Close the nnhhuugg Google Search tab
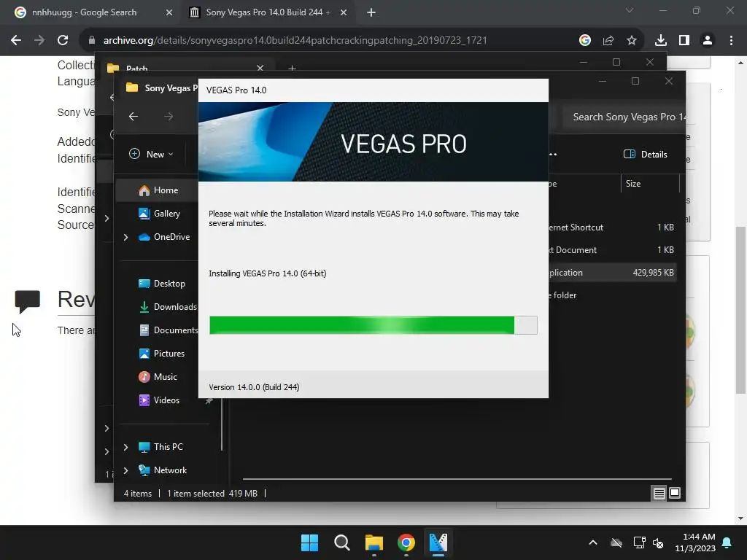Image resolution: width=747 pixels, height=560 pixels. click(169, 12)
